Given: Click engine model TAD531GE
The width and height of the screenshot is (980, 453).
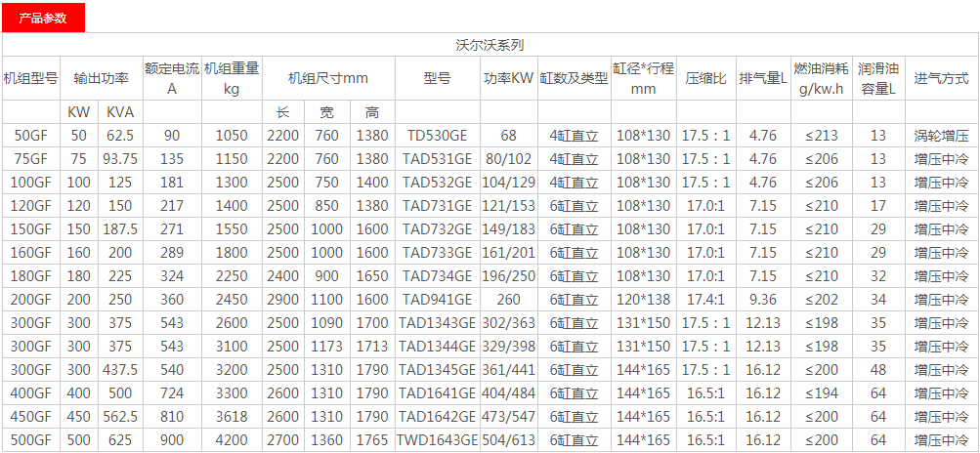Looking at the screenshot, I should click(x=437, y=159).
